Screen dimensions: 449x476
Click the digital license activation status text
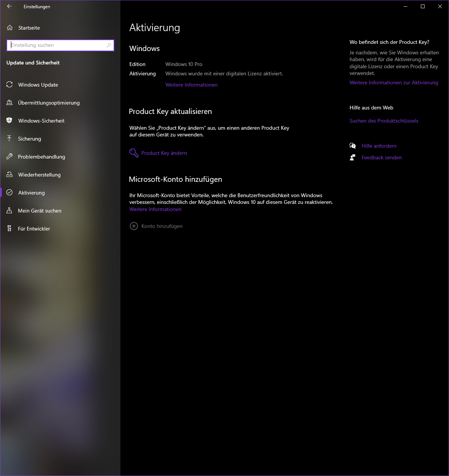(224, 73)
